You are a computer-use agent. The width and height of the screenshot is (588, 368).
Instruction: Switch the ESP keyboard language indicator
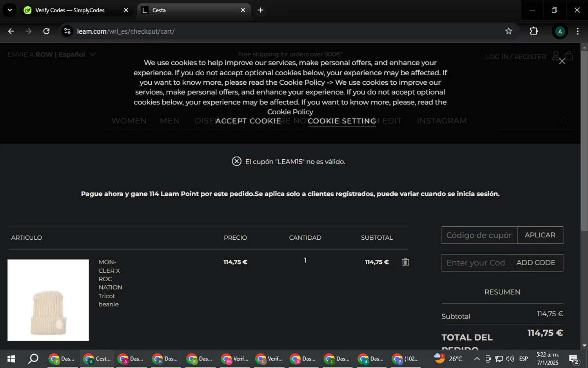coord(523,359)
